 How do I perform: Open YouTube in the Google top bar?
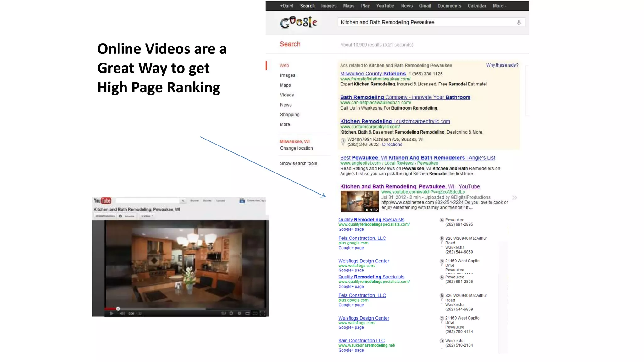click(385, 6)
